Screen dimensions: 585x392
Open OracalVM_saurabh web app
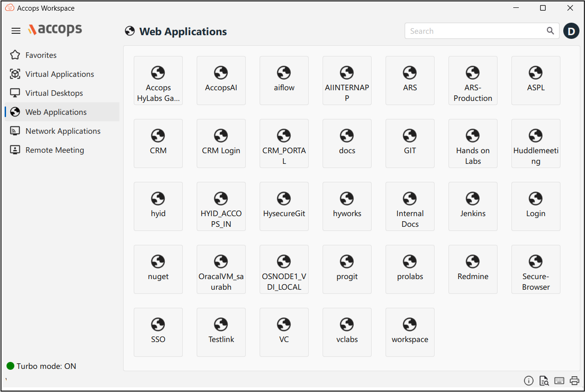point(221,269)
